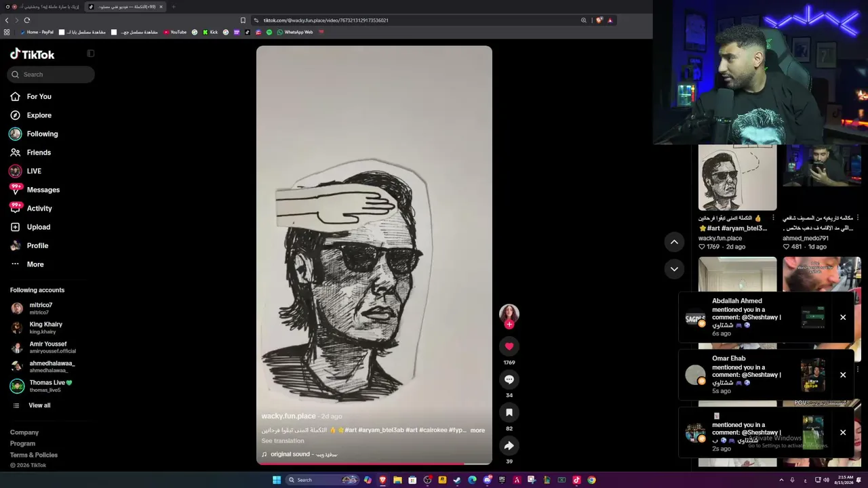Open ahmedhalawaa_ account
The image size is (868, 488).
coord(43,367)
